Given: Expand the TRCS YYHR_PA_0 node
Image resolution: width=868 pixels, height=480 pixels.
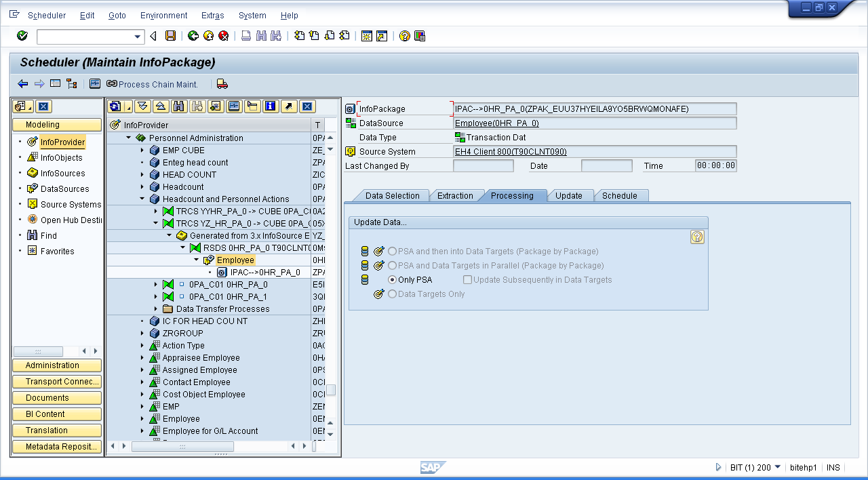Looking at the screenshot, I should tap(155, 211).
